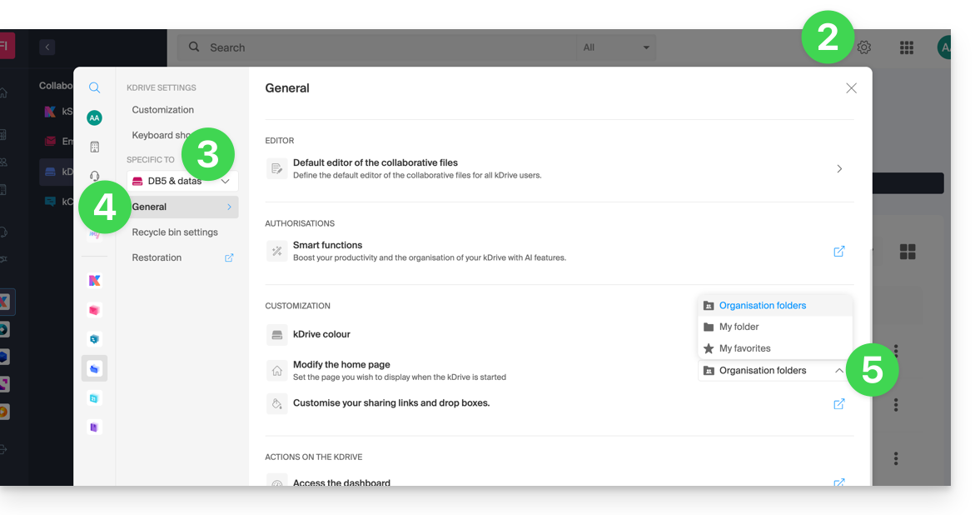This screenshot has height=515, width=980.
Task: Open the apps grid launcher icon
Action: pyautogui.click(x=907, y=47)
